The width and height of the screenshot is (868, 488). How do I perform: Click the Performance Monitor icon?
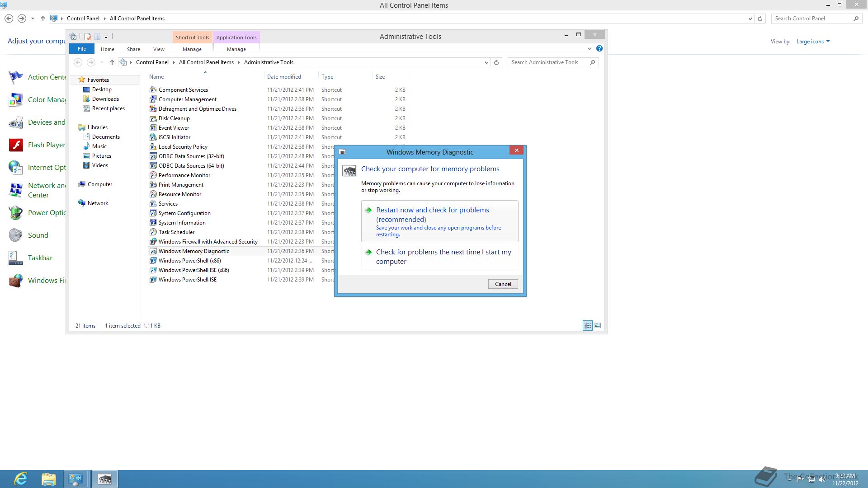point(153,175)
